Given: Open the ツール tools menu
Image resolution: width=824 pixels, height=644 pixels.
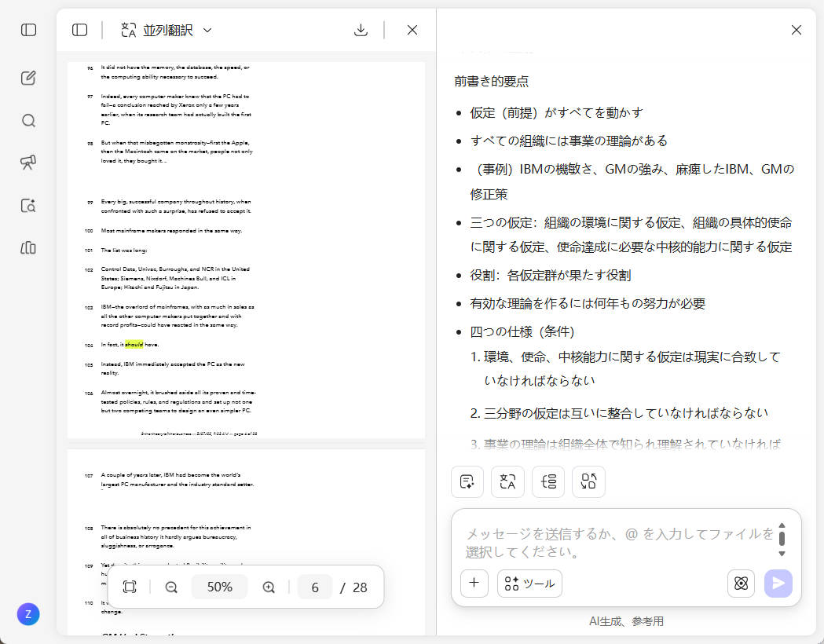Looking at the screenshot, I should tap(529, 584).
